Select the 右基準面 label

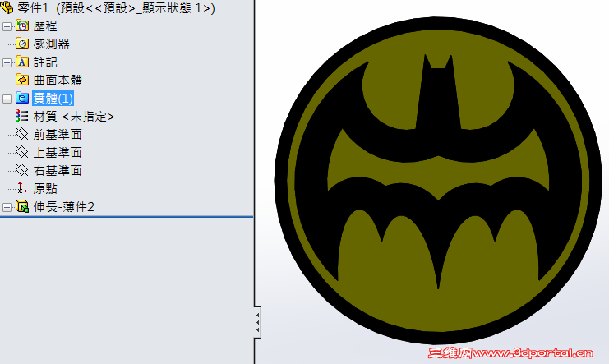[x=58, y=171]
